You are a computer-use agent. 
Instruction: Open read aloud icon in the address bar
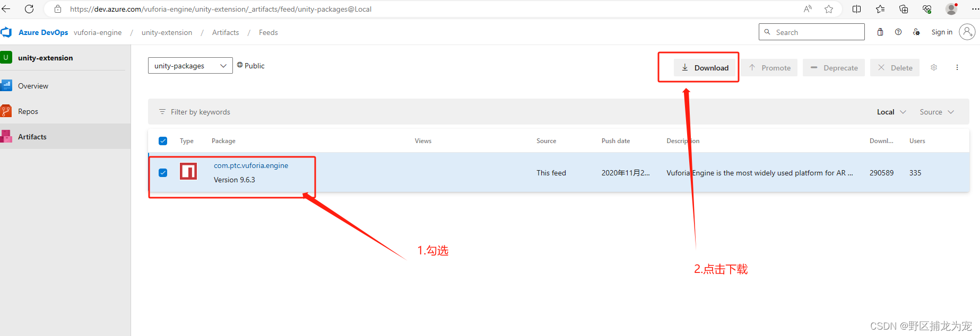808,9
